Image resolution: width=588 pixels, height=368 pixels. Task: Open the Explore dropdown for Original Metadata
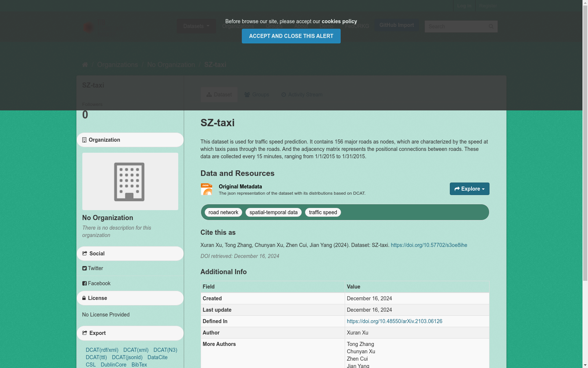[x=469, y=189]
